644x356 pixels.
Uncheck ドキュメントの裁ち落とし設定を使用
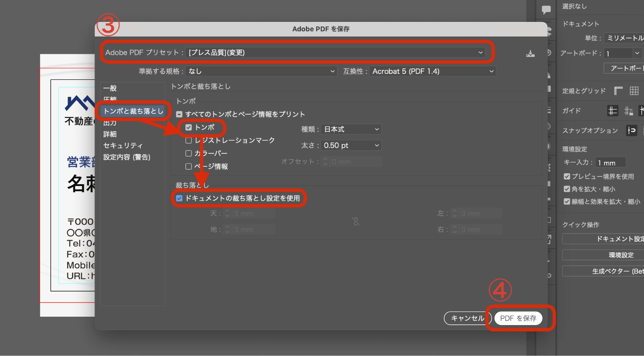(179, 198)
